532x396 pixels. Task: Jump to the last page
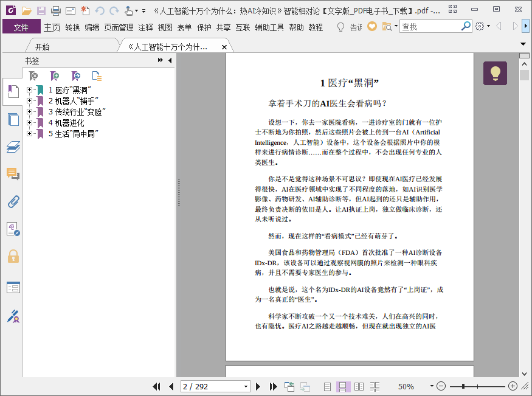click(273, 386)
